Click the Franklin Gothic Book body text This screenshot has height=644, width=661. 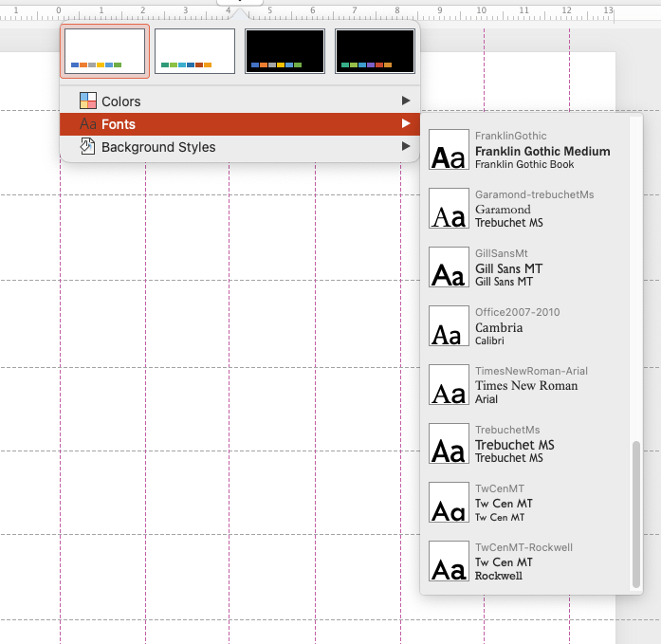[524, 164]
